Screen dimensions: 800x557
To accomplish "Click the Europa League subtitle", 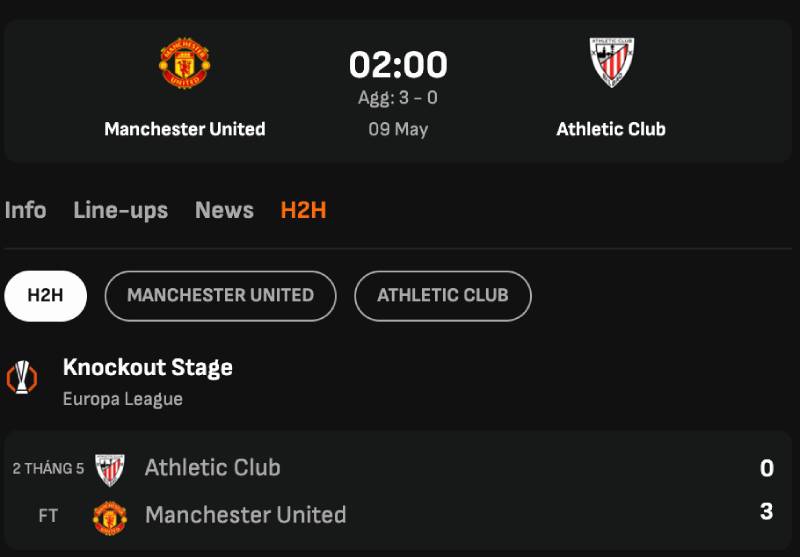I will click(123, 399).
